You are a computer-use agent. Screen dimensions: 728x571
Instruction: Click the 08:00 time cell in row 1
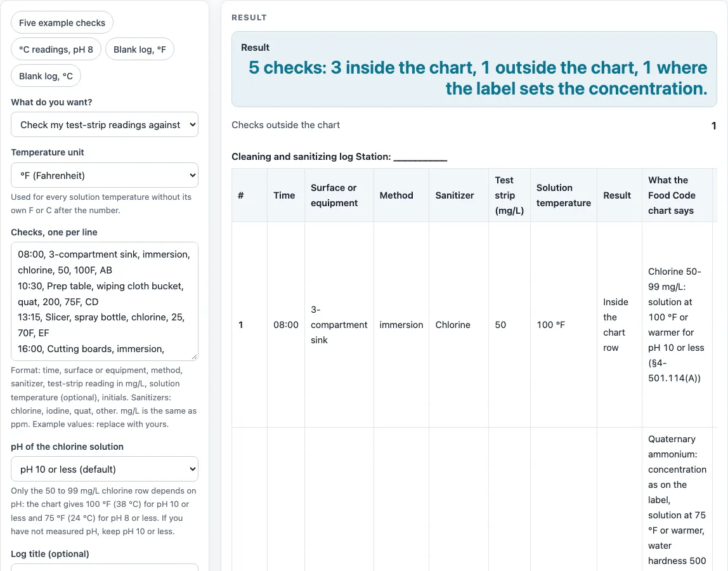pyautogui.click(x=285, y=325)
